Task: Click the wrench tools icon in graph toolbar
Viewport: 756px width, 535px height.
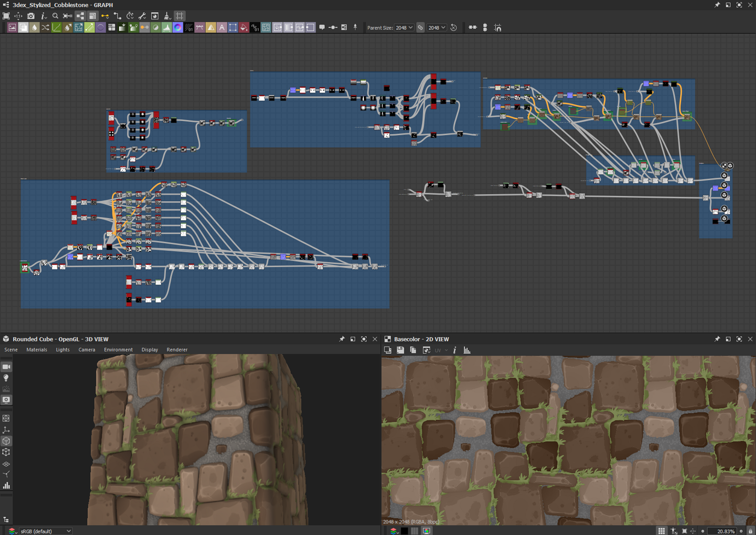Action: (142, 16)
